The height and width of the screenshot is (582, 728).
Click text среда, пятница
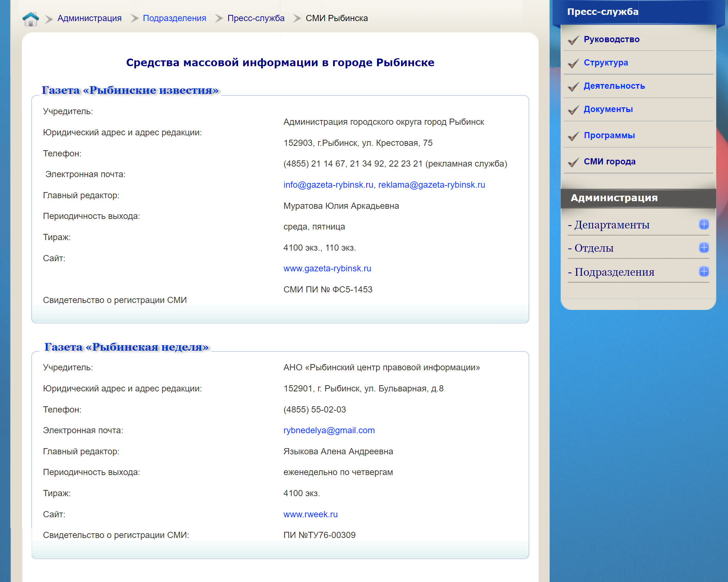(314, 227)
